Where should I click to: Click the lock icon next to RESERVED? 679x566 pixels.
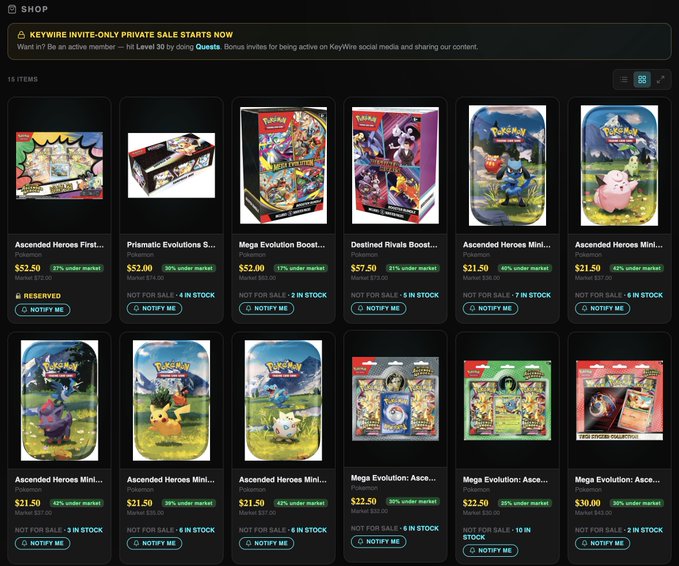pyautogui.click(x=18, y=296)
